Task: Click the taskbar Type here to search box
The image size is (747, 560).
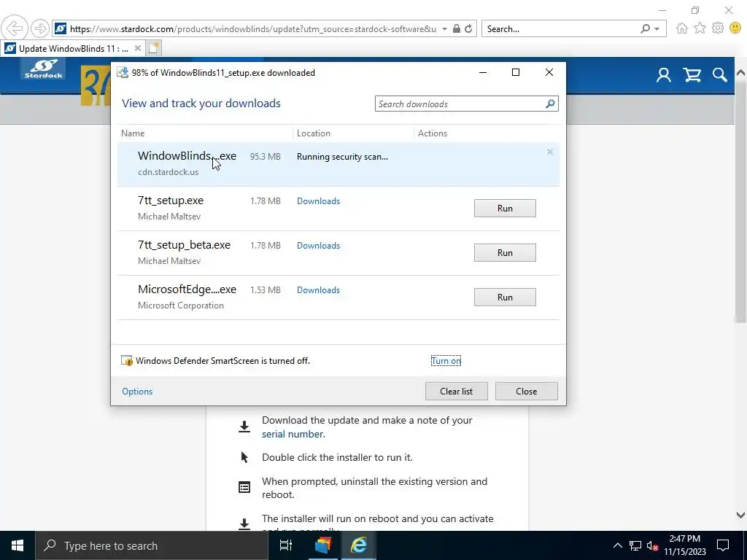Action: [x=152, y=545]
